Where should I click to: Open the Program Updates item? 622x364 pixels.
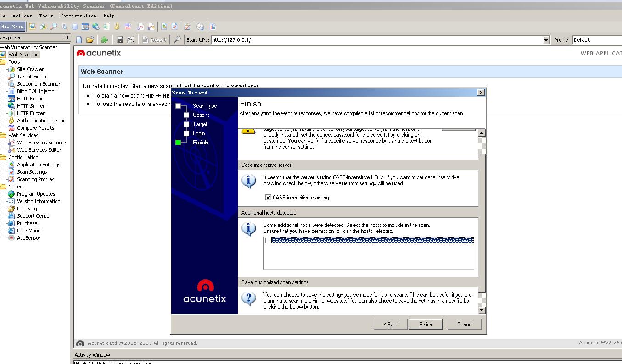click(x=36, y=194)
